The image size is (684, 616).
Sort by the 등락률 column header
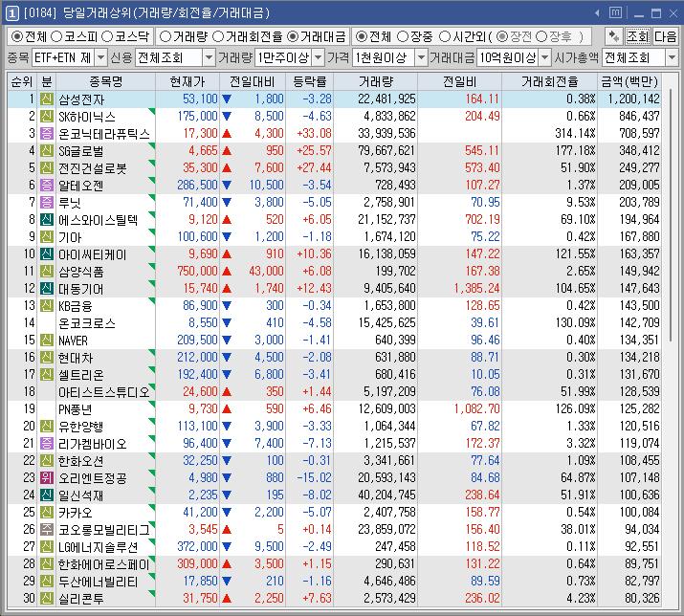pos(310,81)
